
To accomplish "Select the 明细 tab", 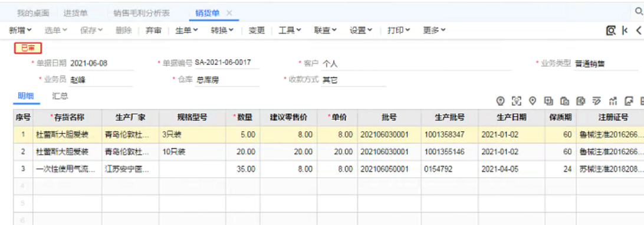I will click(25, 96).
